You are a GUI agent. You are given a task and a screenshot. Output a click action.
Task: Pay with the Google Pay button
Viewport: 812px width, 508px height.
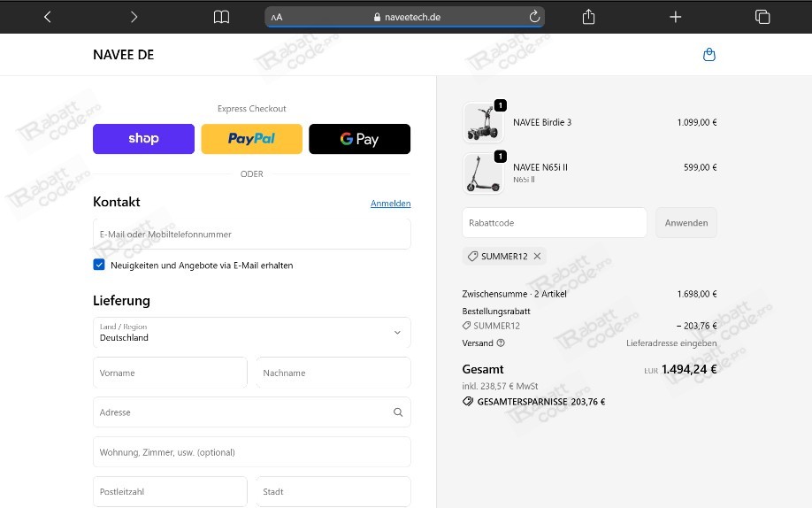(x=359, y=139)
